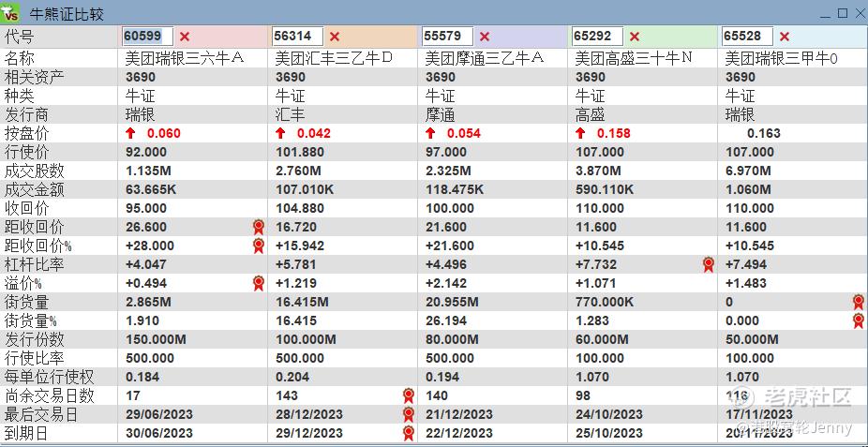Click the red ribbon badge beside 28/12/2023
Image resolution: width=868 pixels, height=447 pixels.
409,414
